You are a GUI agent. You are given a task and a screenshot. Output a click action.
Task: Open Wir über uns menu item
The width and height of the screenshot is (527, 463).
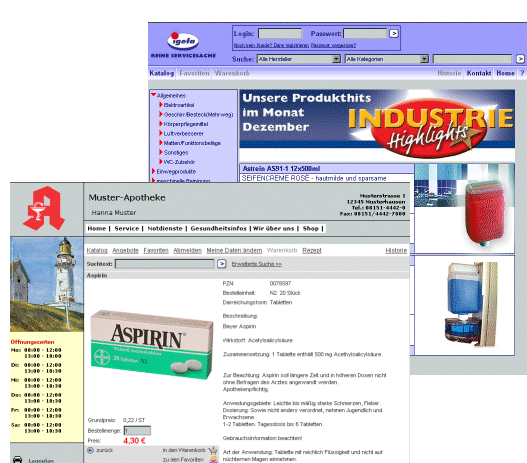pyautogui.click(x=273, y=228)
